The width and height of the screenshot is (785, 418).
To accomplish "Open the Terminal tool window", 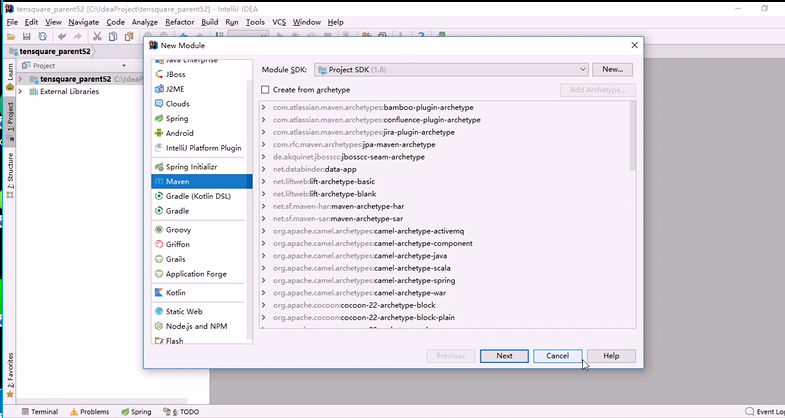I will tap(39, 411).
